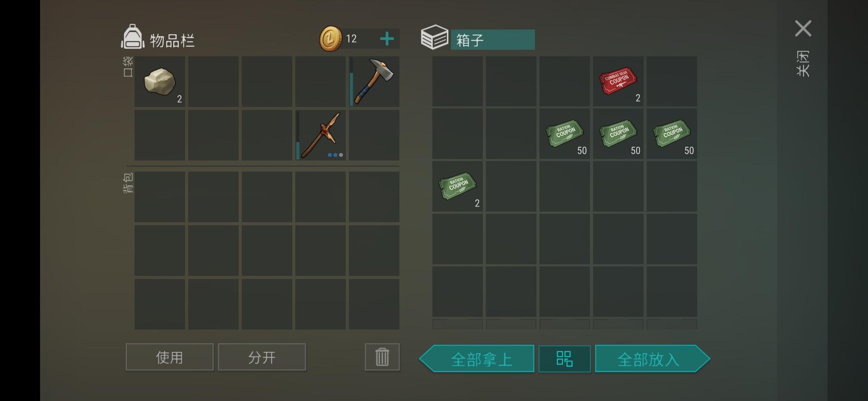The height and width of the screenshot is (401, 868).
Task: Click the sort grid icon button
Action: point(565,359)
